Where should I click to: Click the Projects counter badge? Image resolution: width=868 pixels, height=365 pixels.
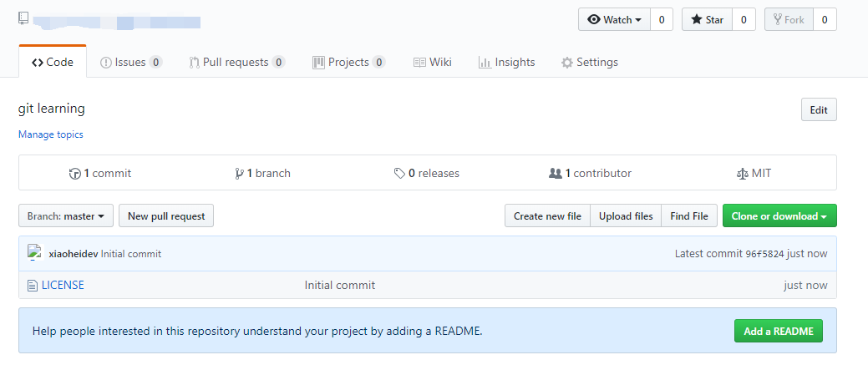tap(378, 62)
